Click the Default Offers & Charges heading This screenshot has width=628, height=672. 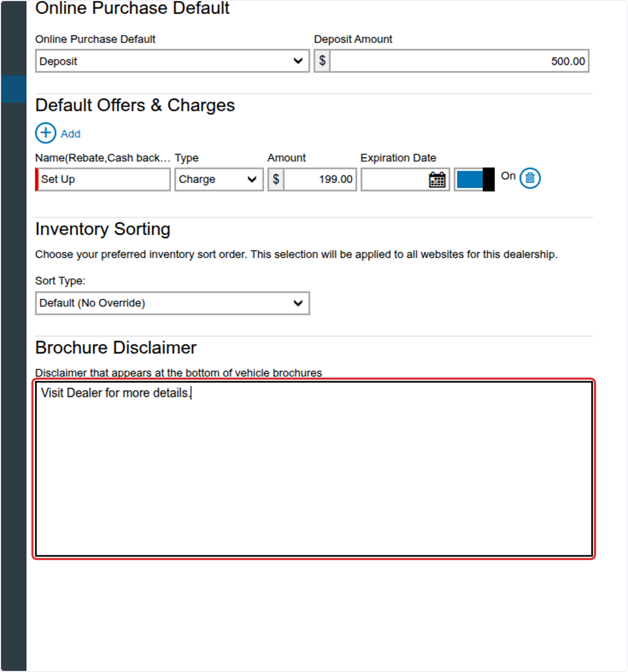135,105
